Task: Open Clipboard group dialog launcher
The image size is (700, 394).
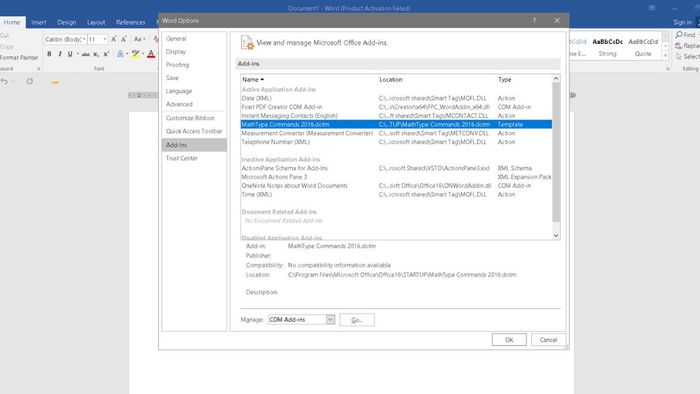Action: point(39,69)
